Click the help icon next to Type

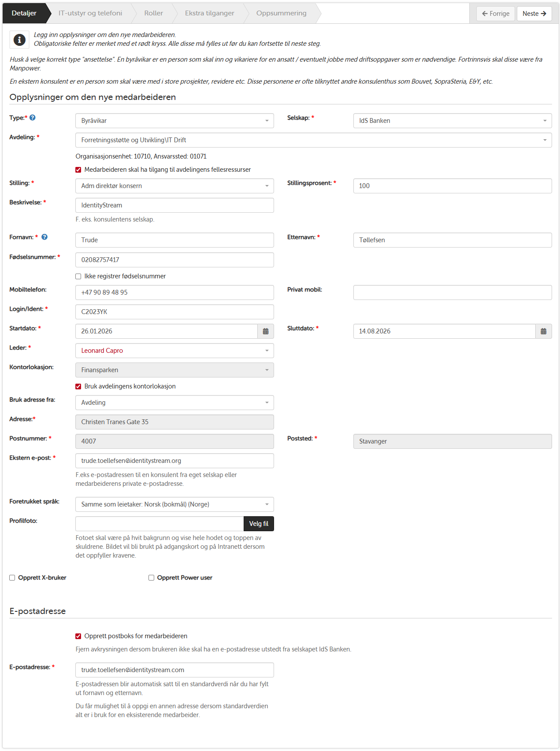pos(33,118)
